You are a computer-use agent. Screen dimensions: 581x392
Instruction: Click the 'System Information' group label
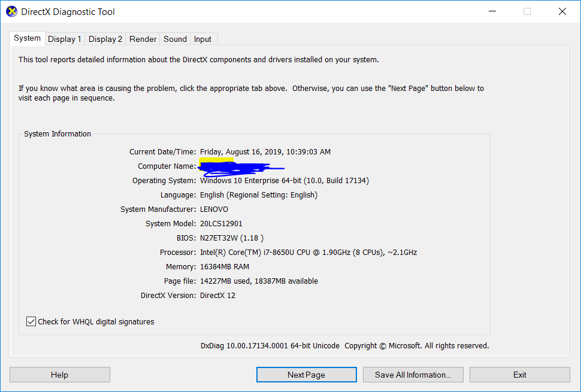point(58,134)
